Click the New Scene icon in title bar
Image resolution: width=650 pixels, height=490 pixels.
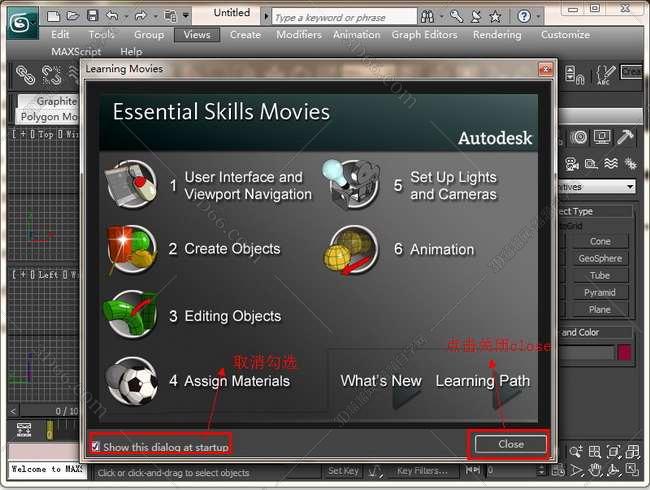[53, 17]
